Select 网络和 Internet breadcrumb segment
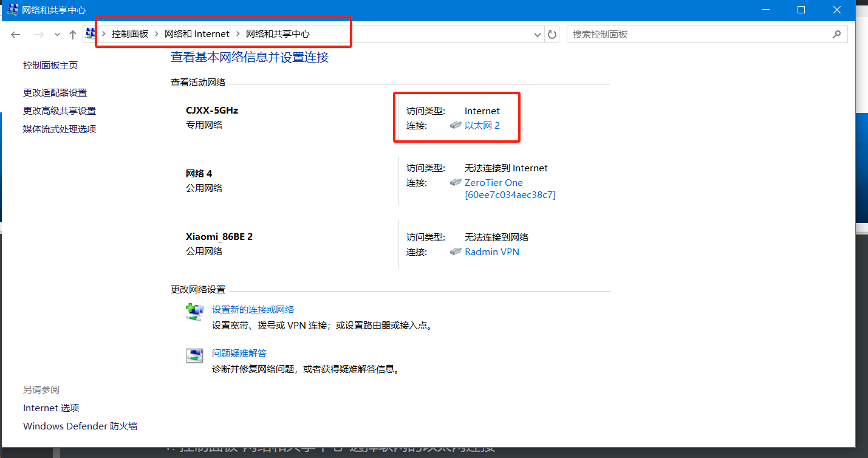 [x=197, y=34]
